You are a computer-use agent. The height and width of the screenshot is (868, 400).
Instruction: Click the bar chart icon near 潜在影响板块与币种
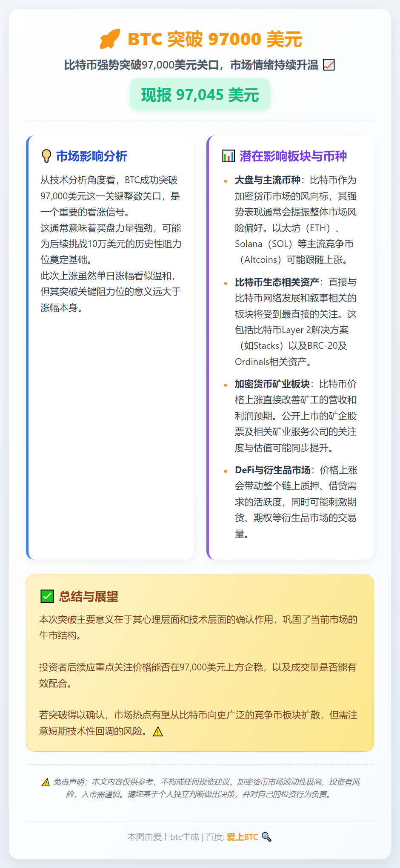tap(229, 156)
